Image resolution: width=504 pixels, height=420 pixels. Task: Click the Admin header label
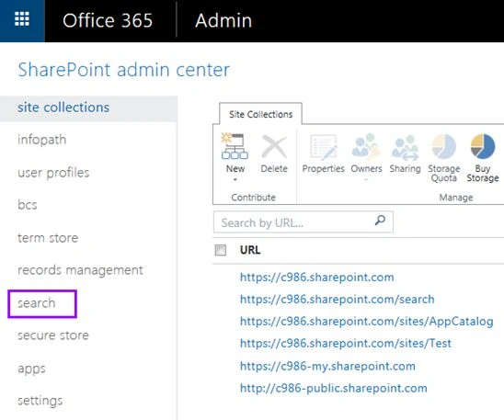pos(223,20)
